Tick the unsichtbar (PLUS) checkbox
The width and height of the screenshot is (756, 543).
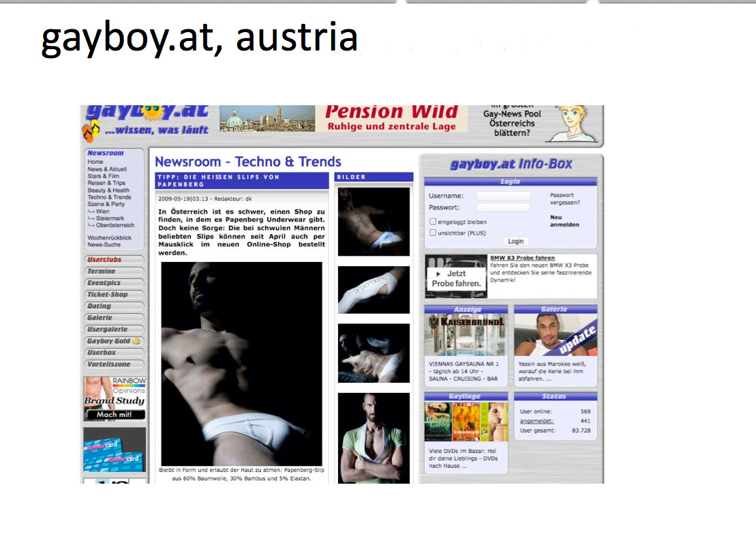433,233
